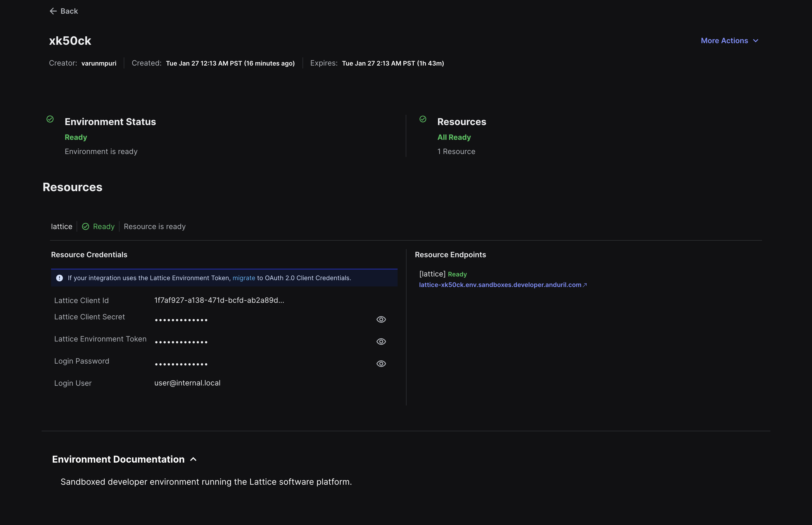Click the lattice resource Ready check icon
Screen dimensions: 812x525
tap(86, 227)
